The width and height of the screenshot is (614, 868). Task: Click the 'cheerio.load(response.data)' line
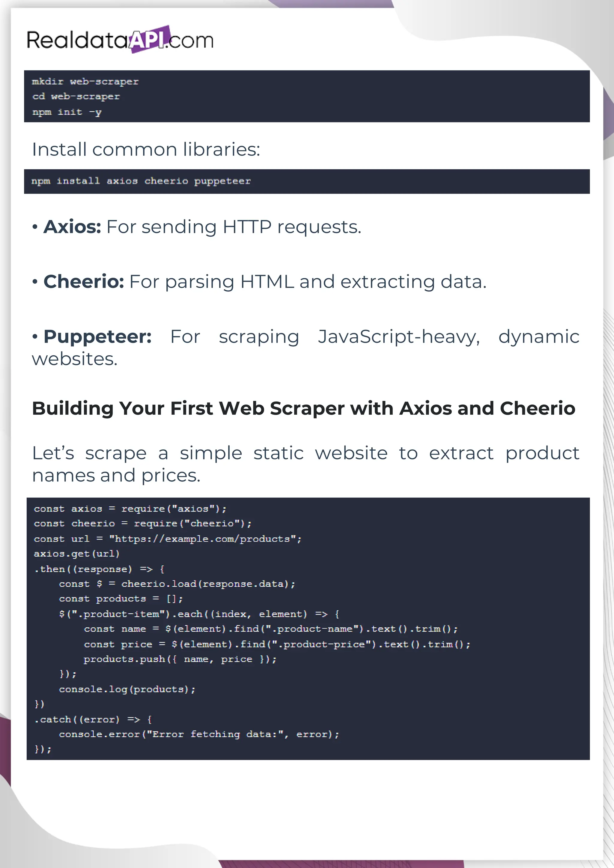pos(177,584)
